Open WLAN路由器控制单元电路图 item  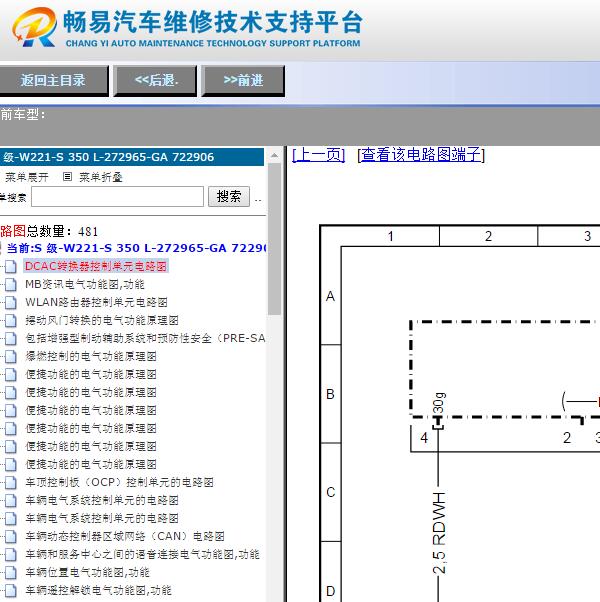[96, 302]
